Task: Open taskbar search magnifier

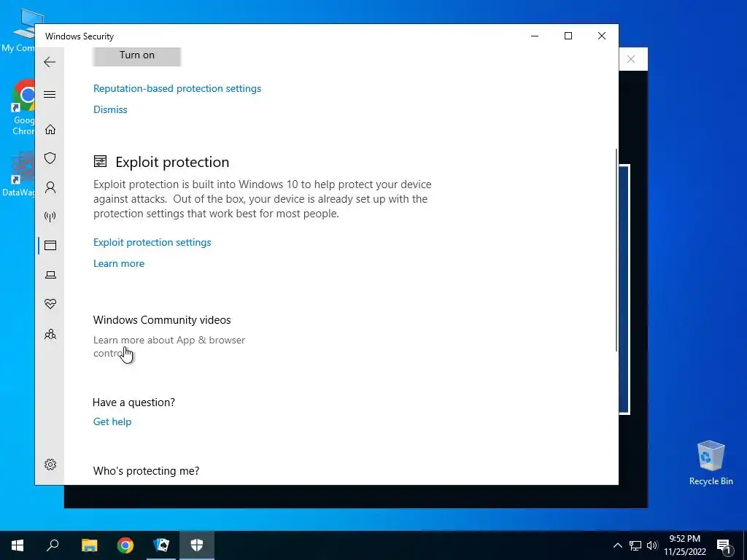Action: point(53,545)
